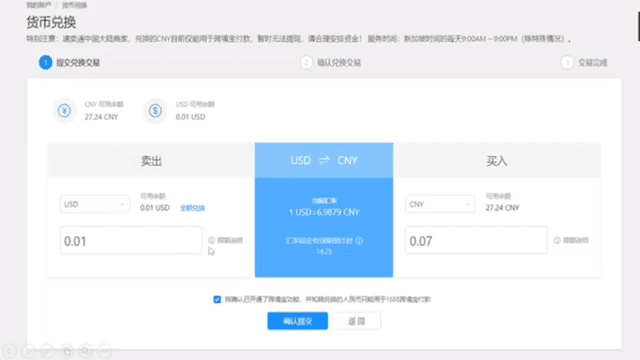Focus the sell amount field showing 0.01
The height and width of the screenshot is (360, 640).
(131, 241)
